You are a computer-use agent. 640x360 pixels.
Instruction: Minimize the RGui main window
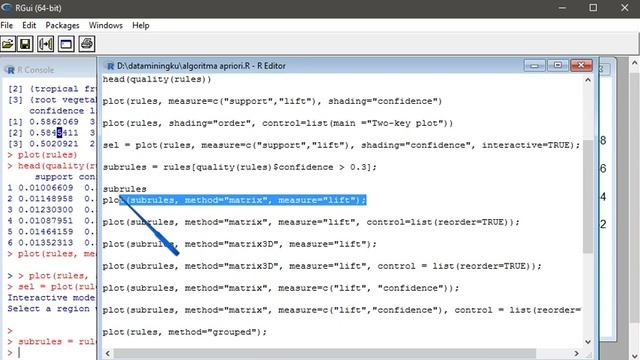[x=562, y=8]
